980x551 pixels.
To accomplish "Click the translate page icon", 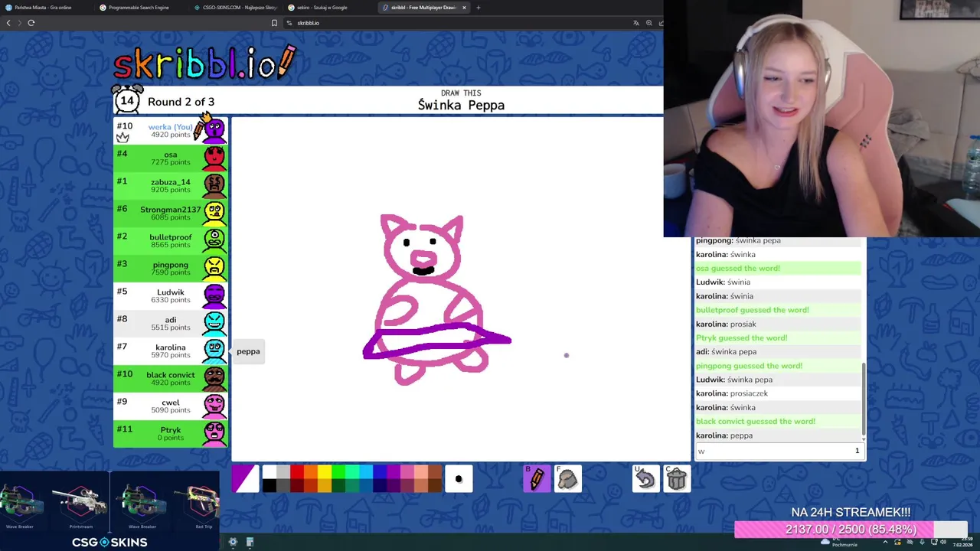I will [x=635, y=23].
